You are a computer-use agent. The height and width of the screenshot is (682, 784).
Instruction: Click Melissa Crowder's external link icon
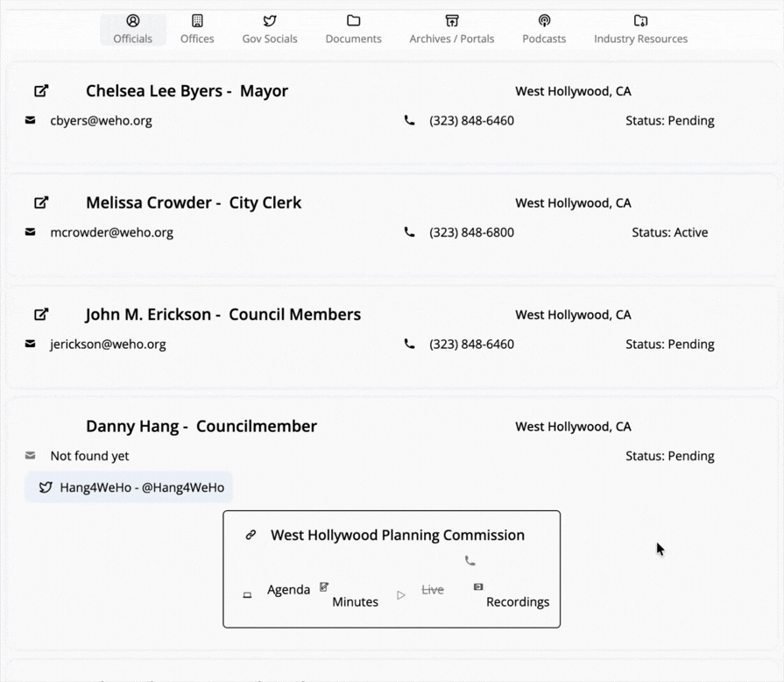point(41,202)
